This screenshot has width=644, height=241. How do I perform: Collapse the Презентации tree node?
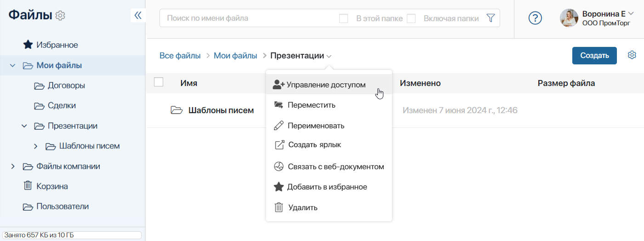pyautogui.click(x=24, y=126)
